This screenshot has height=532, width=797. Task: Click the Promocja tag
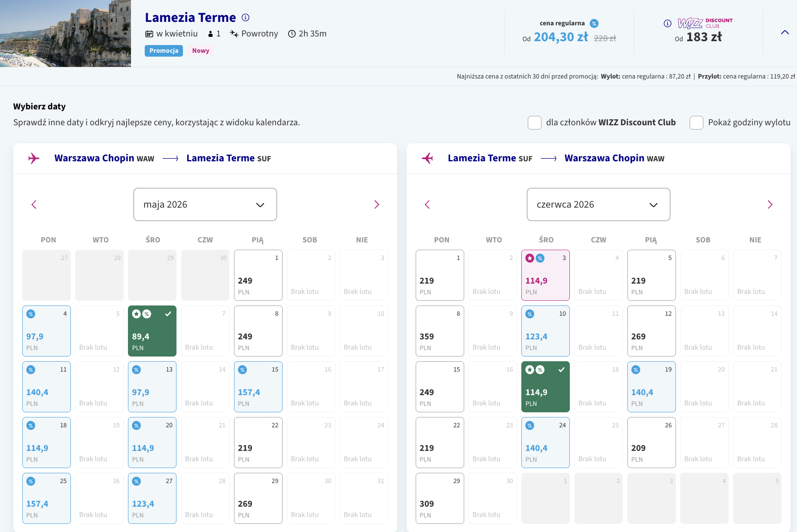(x=164, y=51)
